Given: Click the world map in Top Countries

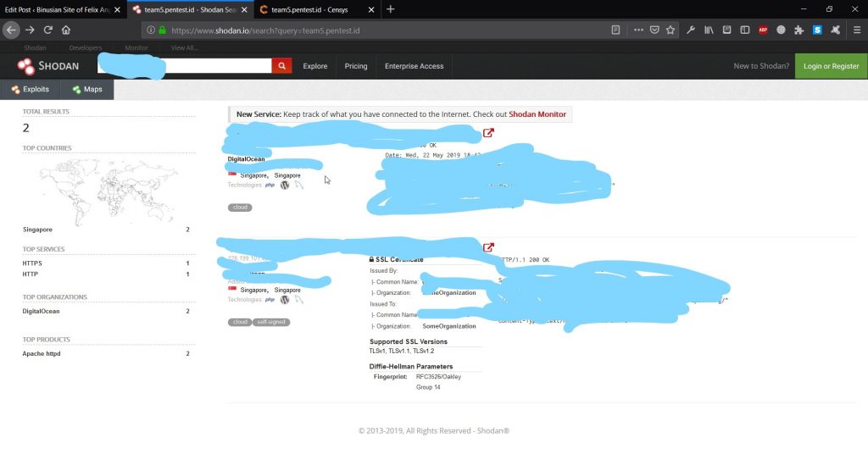Looking at the screenshot, I should point(105,189).
